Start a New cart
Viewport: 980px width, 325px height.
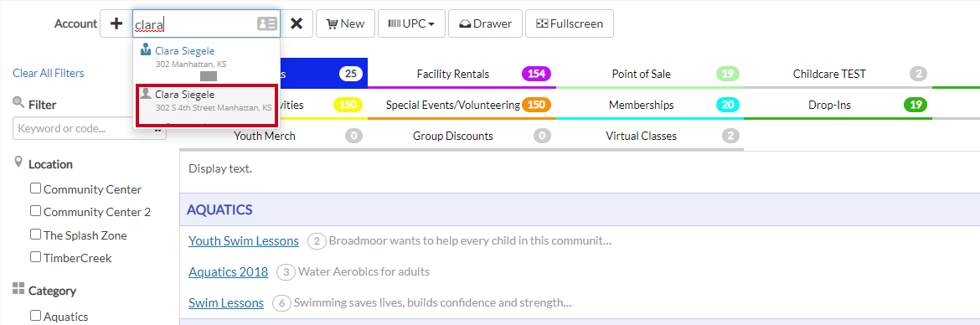pos(346,23)
